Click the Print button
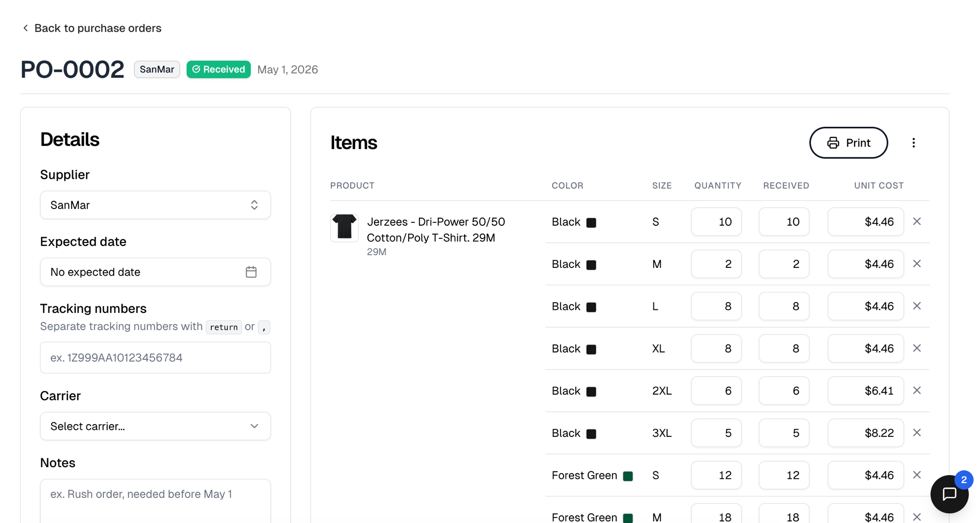The height and width of the screenshot is (523, 980). tap(849, 143)
